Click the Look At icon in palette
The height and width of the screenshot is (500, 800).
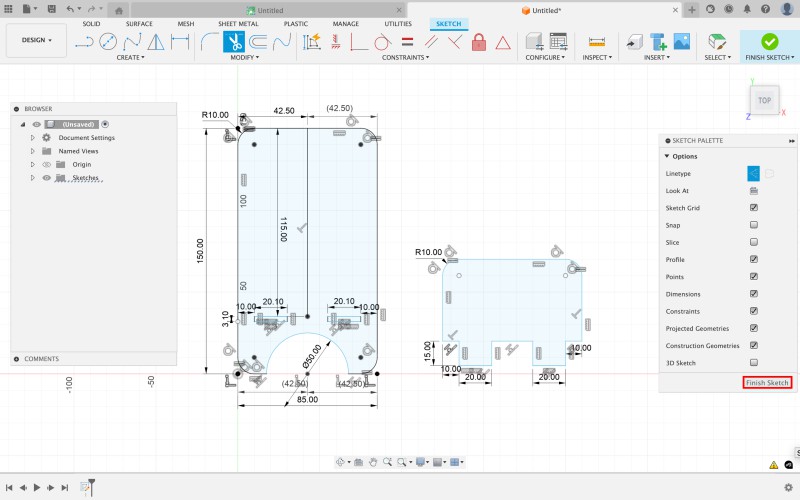(754, 191)
